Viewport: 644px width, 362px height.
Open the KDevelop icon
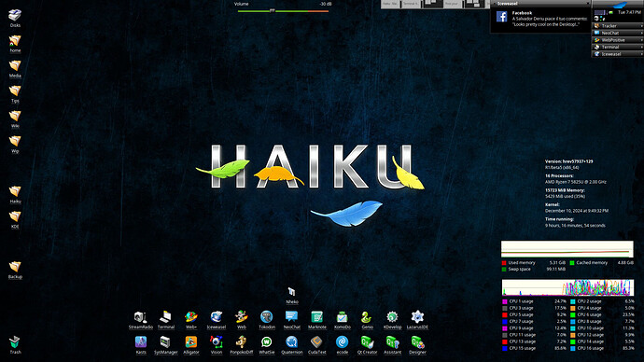click(392, 317)
